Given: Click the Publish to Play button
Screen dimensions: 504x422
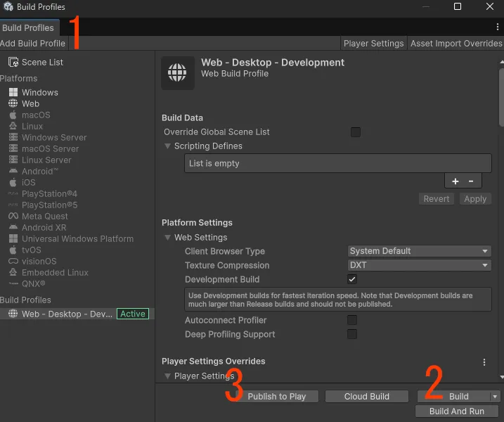Looking at the screenshot, I should click(277, 397).
